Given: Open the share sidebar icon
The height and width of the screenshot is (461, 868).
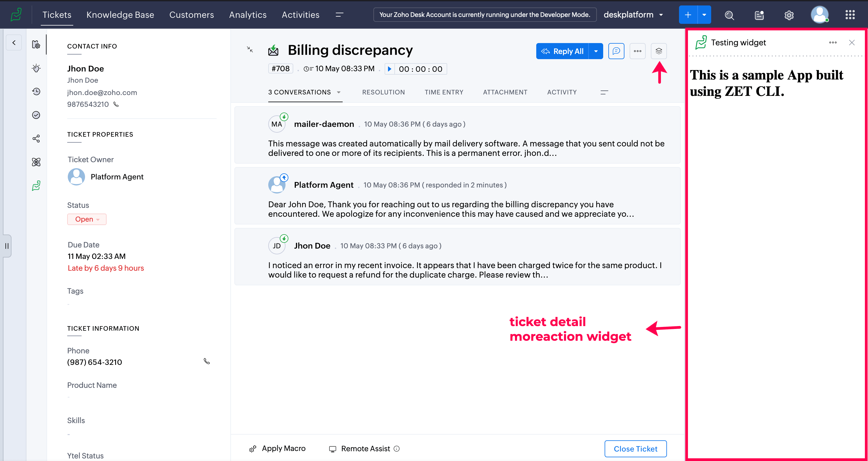Looking at the screenshot, I should (x=36, y=139).
